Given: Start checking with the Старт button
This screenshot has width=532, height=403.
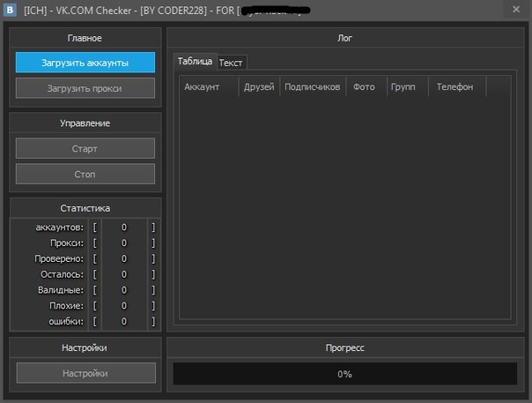Looking at the screenshot, I should click(x=85, y=148).
